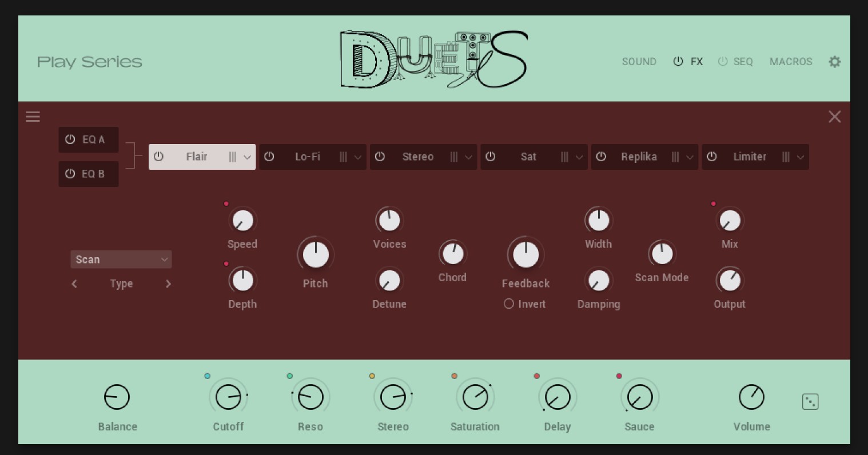Click the red modulation dot above Mix
Image resolution: width=868 pixels, height=455 pixels.
(x=713, y=203)
